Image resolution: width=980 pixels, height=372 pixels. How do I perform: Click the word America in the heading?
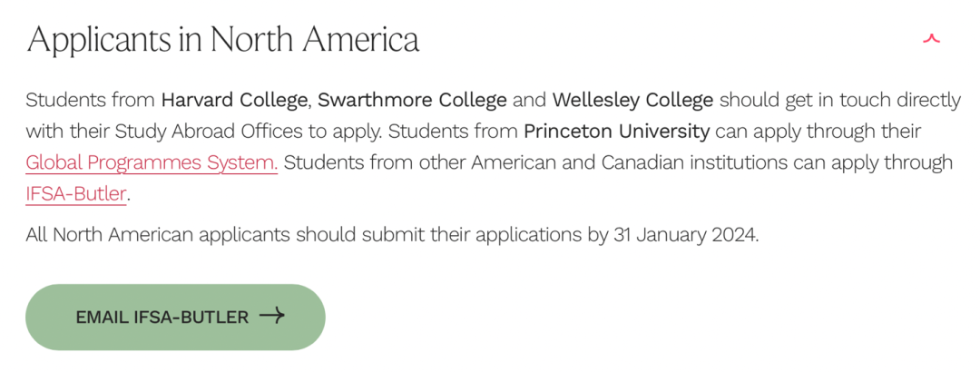click(360, 39)
